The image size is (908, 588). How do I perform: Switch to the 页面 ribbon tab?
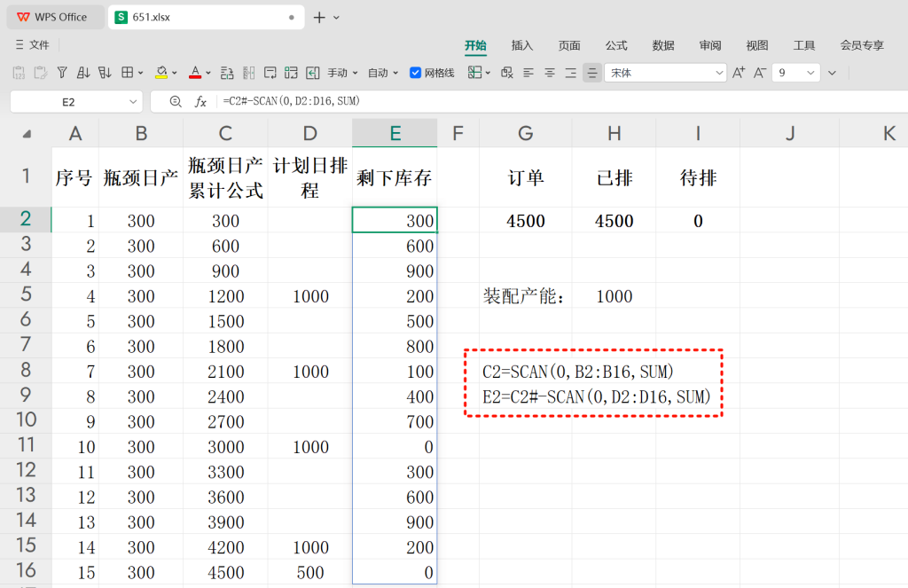(569, 45)
